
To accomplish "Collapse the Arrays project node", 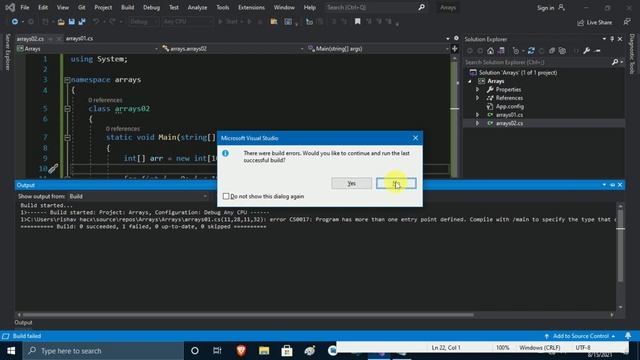I will tap(470, 81).
